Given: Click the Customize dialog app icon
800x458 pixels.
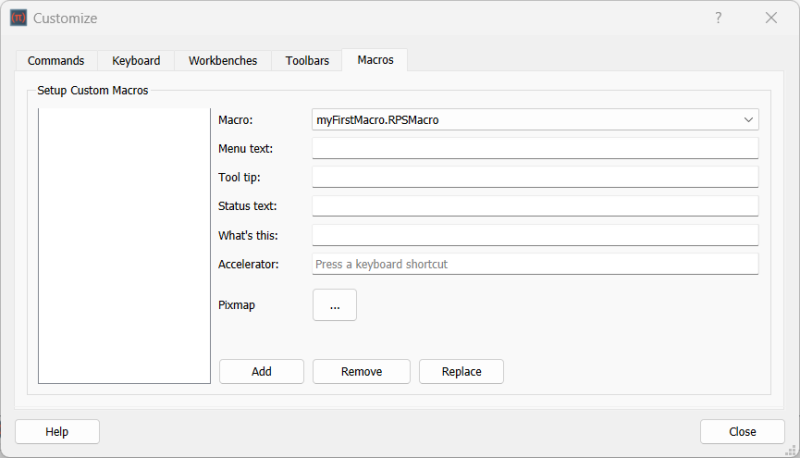Looking at the screenshot, I should 18,18.
